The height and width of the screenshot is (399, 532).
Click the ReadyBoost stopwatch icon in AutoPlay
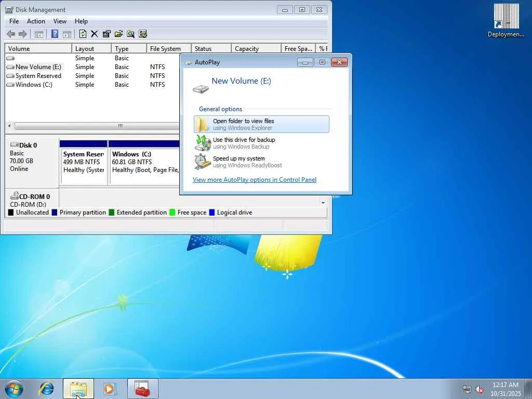[x=203, y=162]
